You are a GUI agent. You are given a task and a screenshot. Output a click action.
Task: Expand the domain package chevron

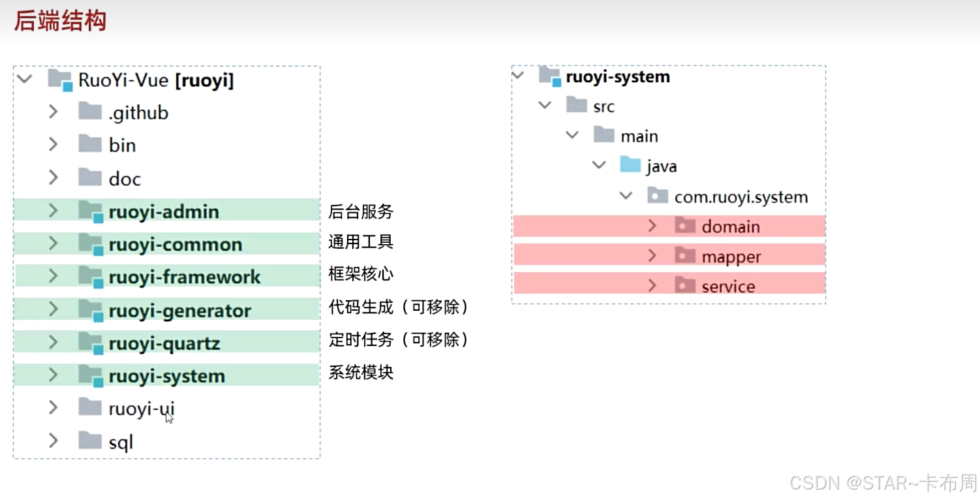(x=652, y=226)
